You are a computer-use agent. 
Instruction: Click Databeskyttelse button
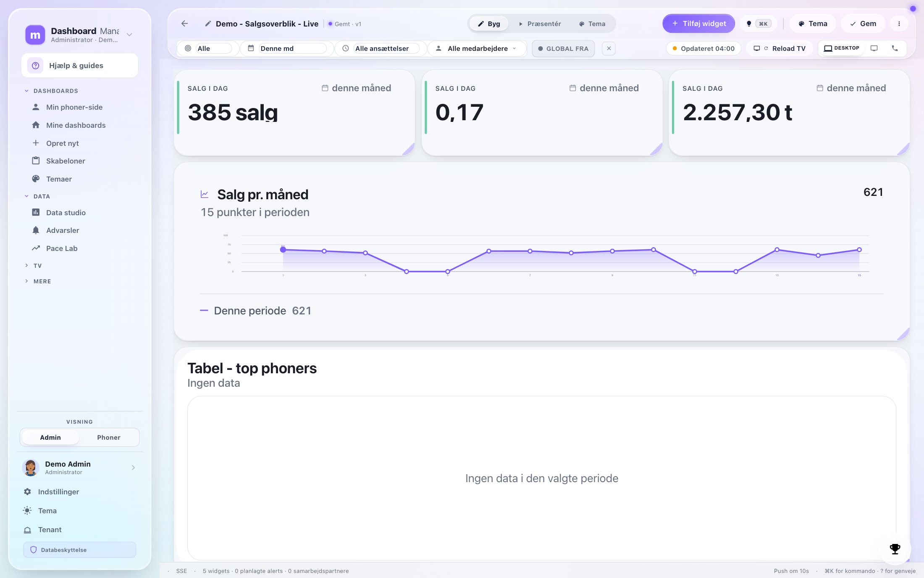click(79, 550)
